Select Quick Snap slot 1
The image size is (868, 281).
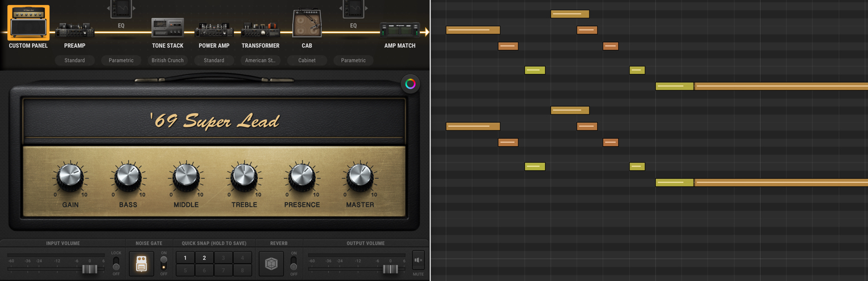[x=185, y=258]
